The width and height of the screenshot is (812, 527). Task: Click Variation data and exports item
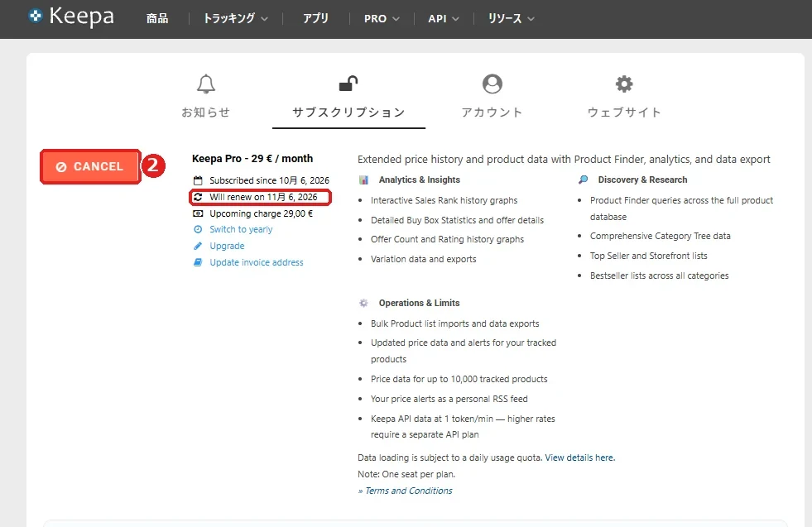tap(423, 259)
